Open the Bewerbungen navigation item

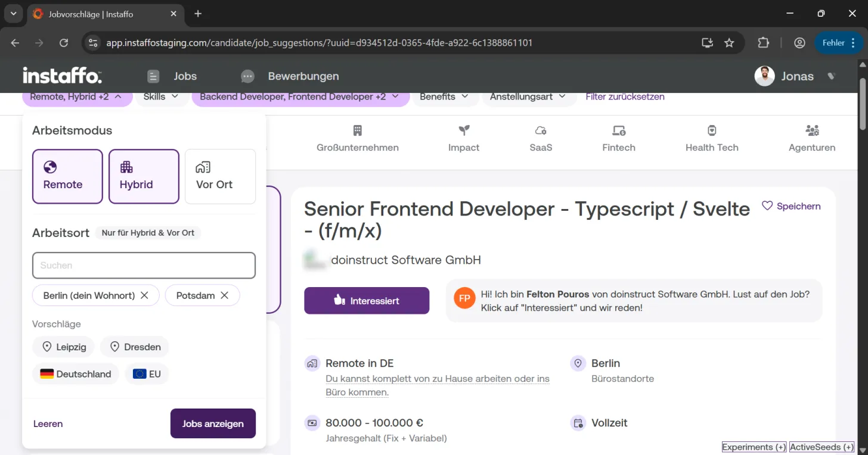click(290, 76)
